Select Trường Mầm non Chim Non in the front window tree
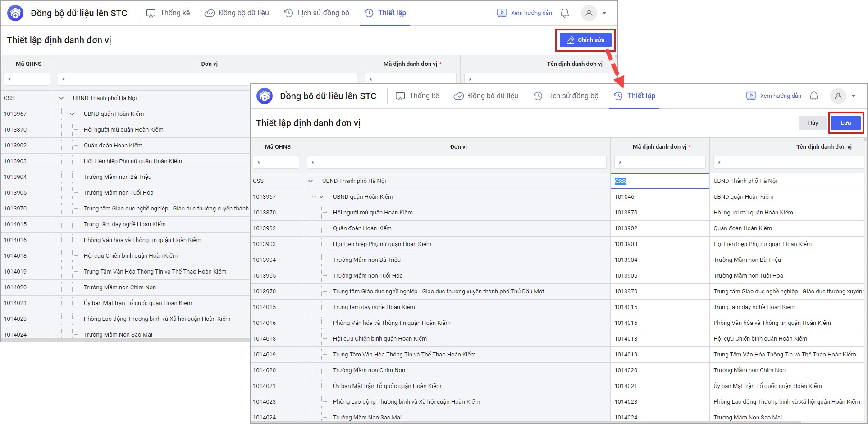Viewport: 868px width, 424px height. point(369,370)
